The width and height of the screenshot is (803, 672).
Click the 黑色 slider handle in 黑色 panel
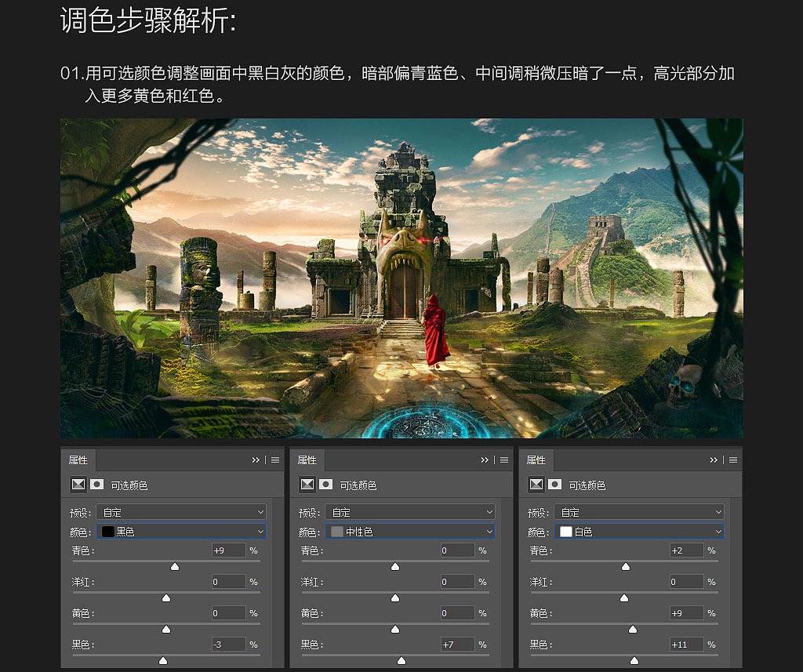pos(163,661)
